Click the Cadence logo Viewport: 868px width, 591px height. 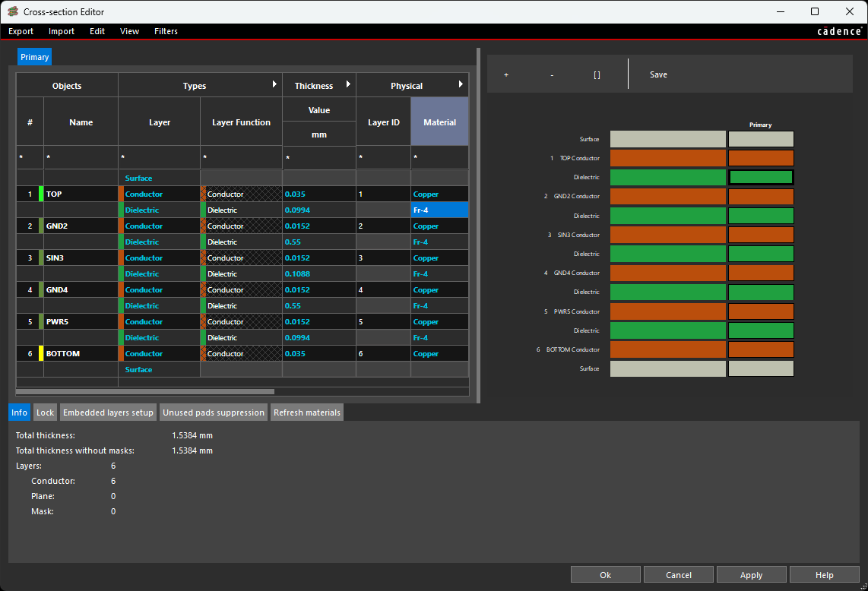tap(839, 31)
